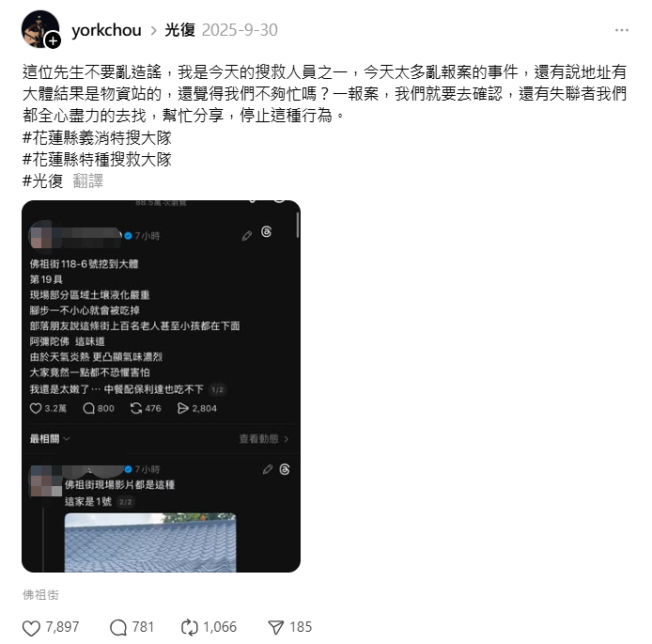
Task: Click the rooftop photo in the embedded reply
Action: click(150, 542)
